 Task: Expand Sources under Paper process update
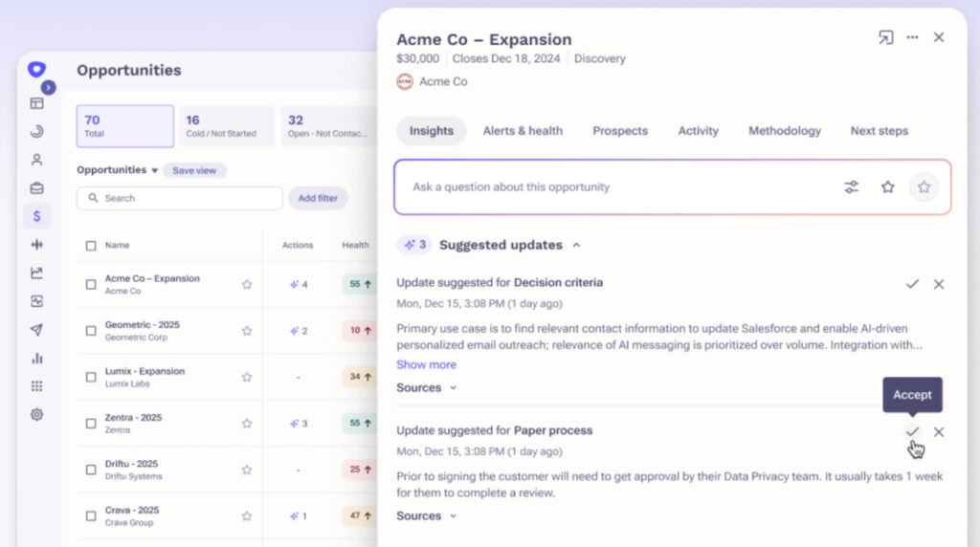[426, 515]
